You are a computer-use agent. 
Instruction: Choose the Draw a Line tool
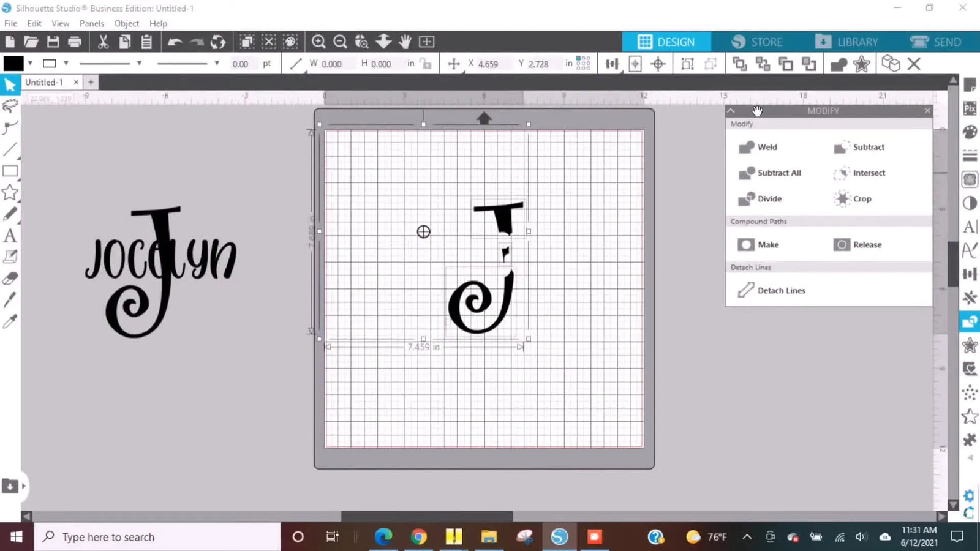point(10,149)
